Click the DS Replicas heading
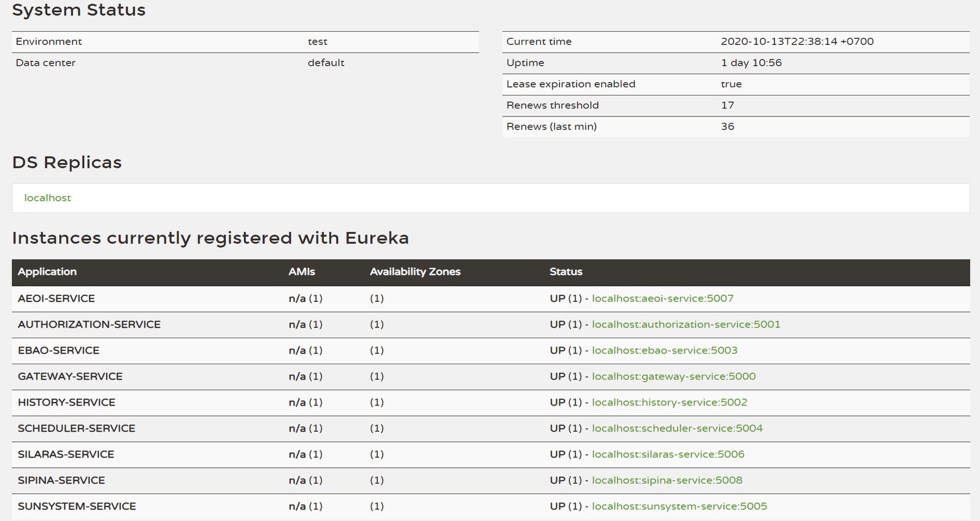980x521 pixels. click(66, 162)
